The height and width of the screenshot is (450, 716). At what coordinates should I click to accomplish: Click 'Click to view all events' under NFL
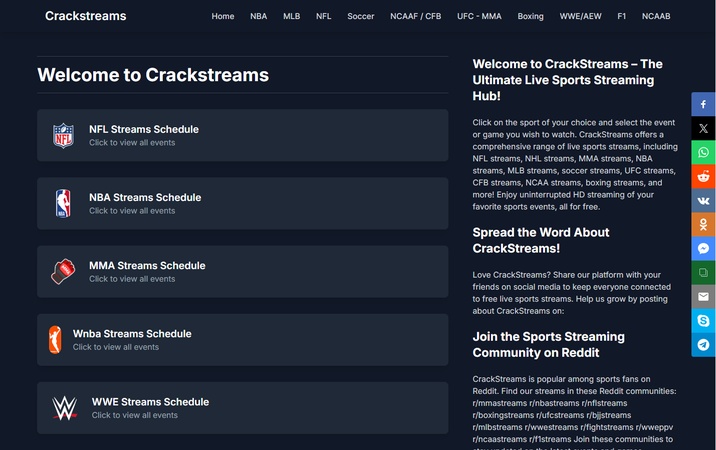(132, 143)
